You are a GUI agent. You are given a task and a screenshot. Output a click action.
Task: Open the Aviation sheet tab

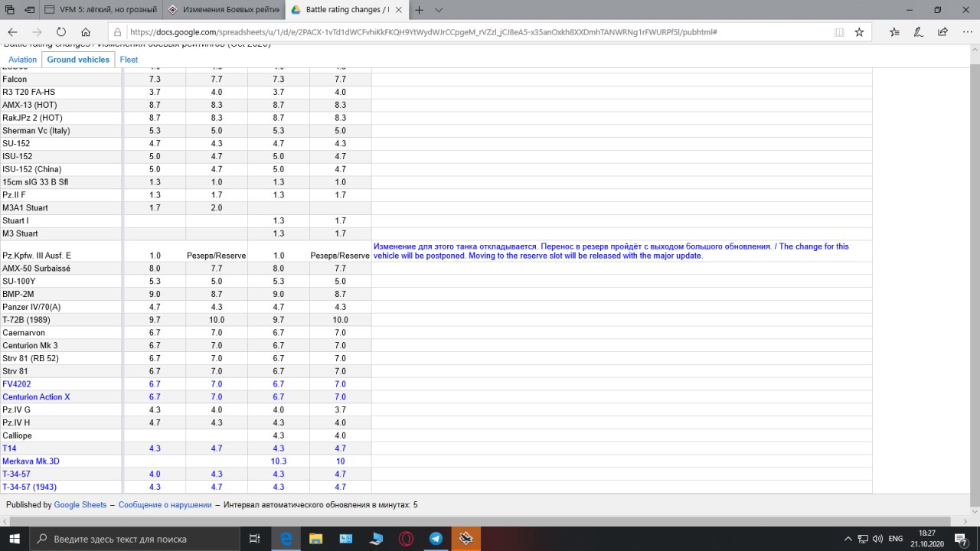22,60
